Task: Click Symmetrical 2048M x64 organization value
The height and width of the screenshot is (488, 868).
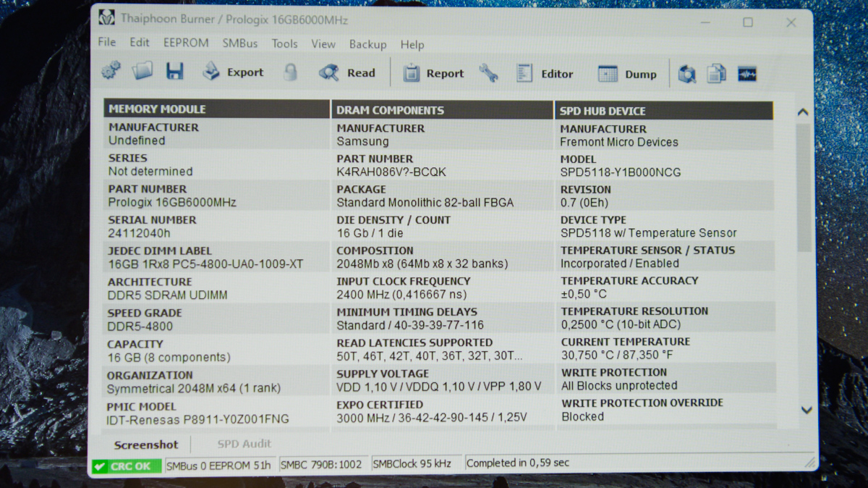Action: pyautogui.click(x=194, y=388)
